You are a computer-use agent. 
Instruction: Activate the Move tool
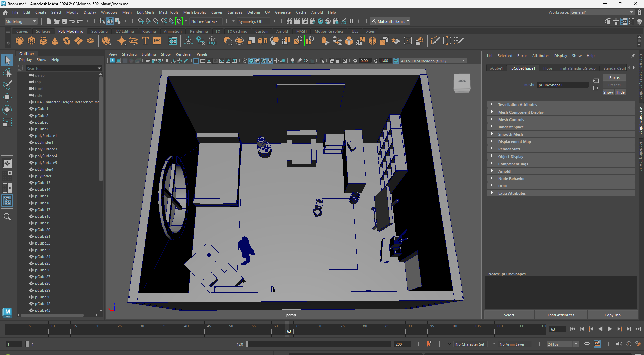7,97
